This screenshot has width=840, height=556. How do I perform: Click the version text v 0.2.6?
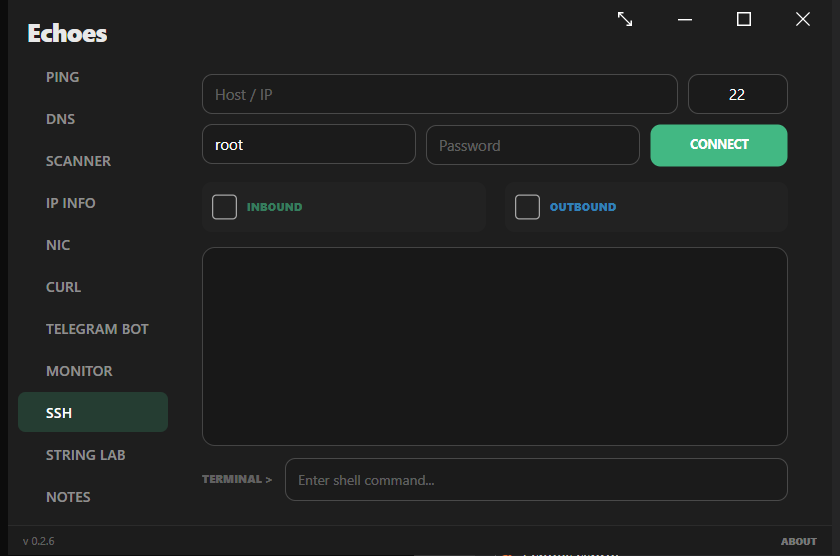(x=39, y=541)
